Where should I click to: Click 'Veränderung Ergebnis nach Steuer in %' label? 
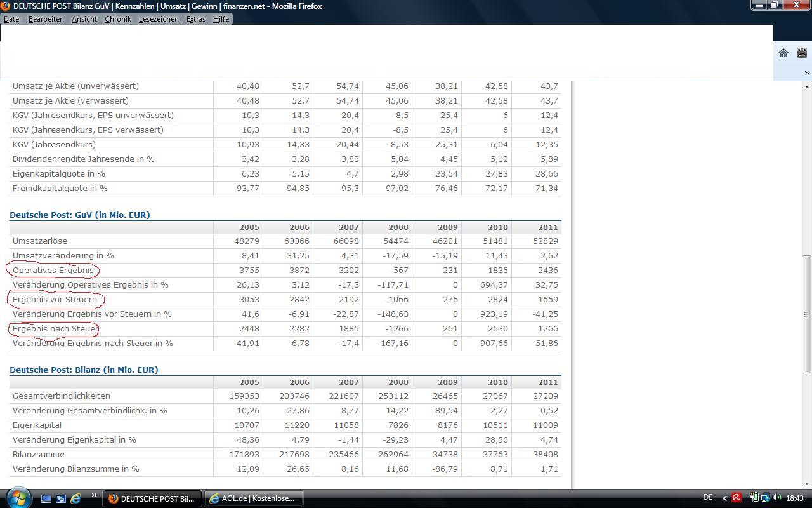[93, 343]
